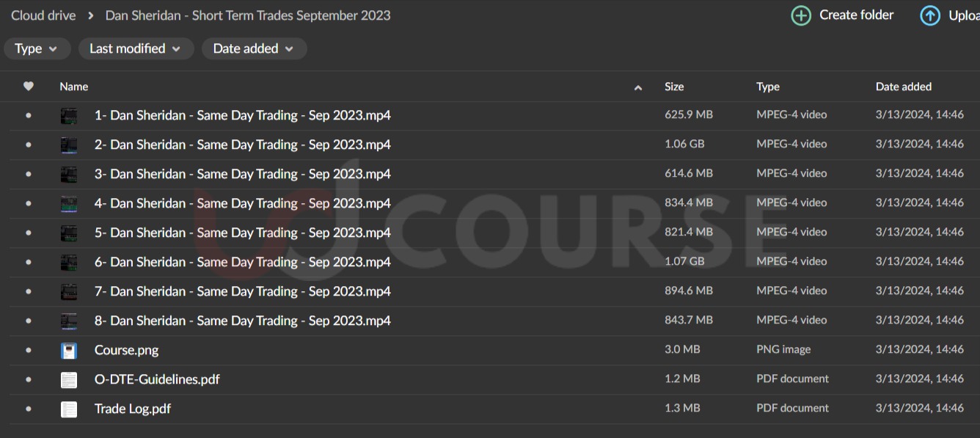This screenshot has height=438, width=980.
Task: Click PDF document type of Trade Log.pdf
Action: [x=793, y=408]
